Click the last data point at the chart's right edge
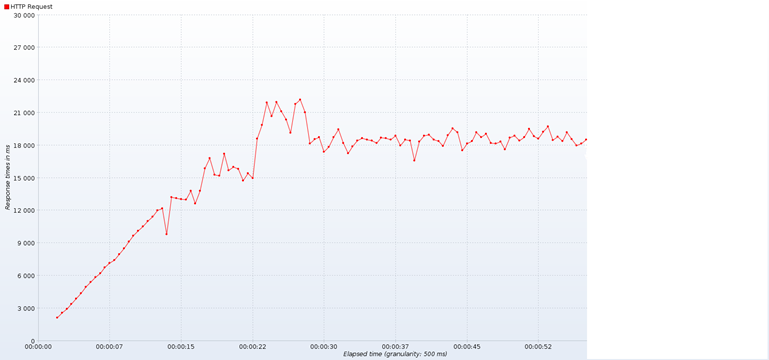The height and width of the screenshot is (360, 769). [x=586, y=140]
